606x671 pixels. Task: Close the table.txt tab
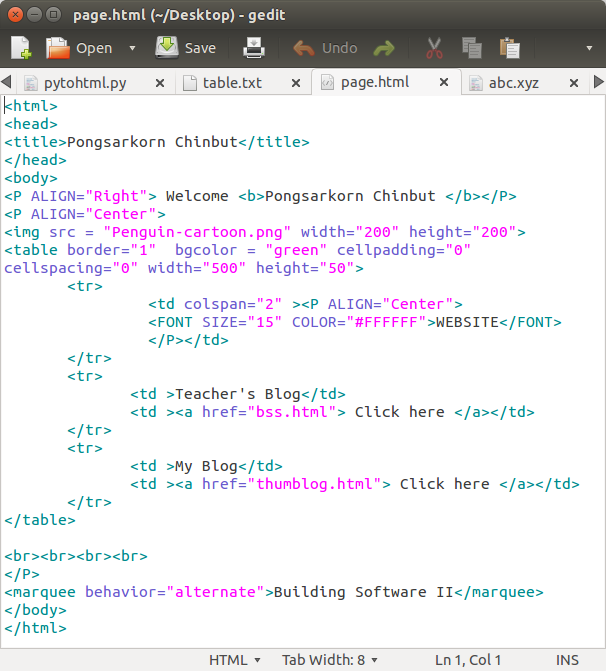(x=296, y=83)
